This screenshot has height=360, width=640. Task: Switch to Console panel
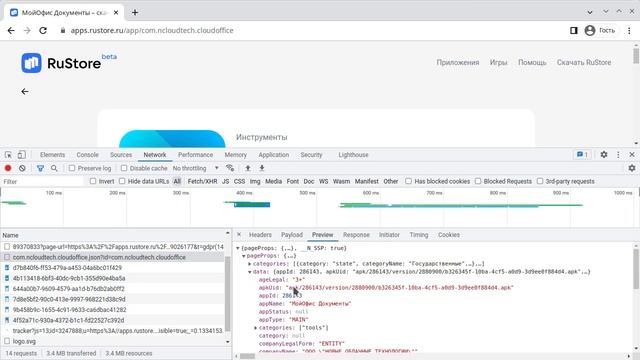tap(87, 155)
